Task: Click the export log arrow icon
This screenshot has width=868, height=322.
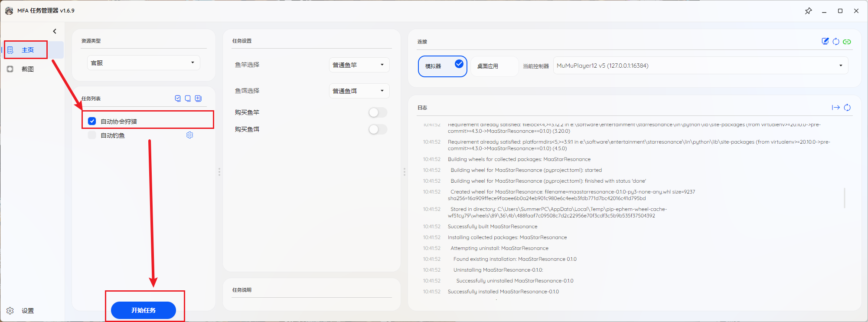Action: [835, 108]
